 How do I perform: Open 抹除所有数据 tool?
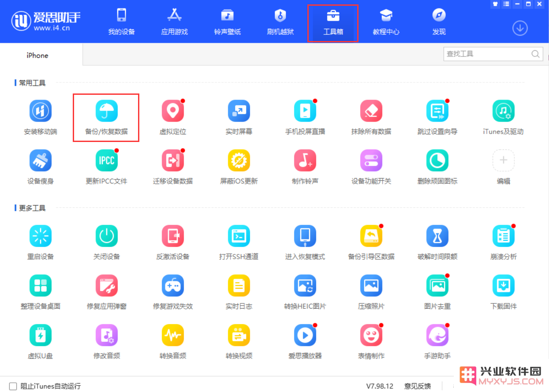371,117
